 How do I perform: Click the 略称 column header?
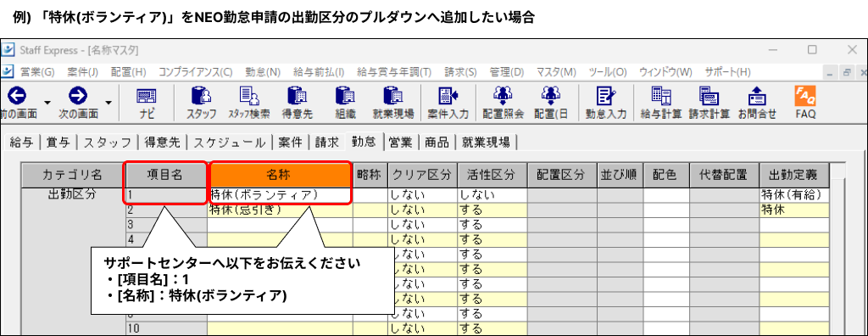coord(370,175)
